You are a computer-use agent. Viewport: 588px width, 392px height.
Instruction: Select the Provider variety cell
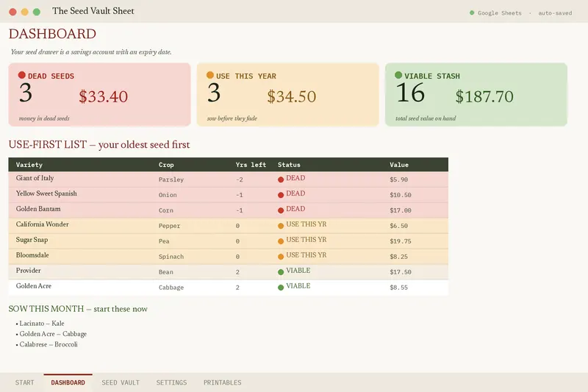tap(28, 271)
